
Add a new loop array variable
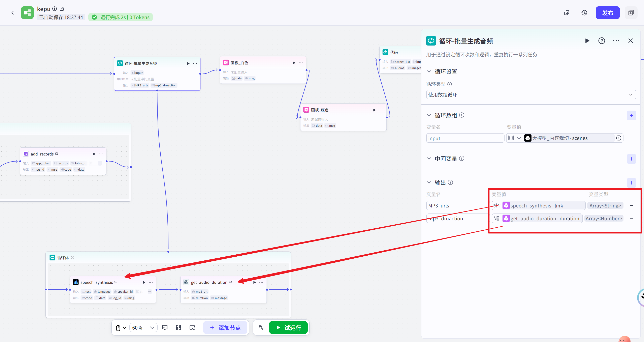coord(631,115)
